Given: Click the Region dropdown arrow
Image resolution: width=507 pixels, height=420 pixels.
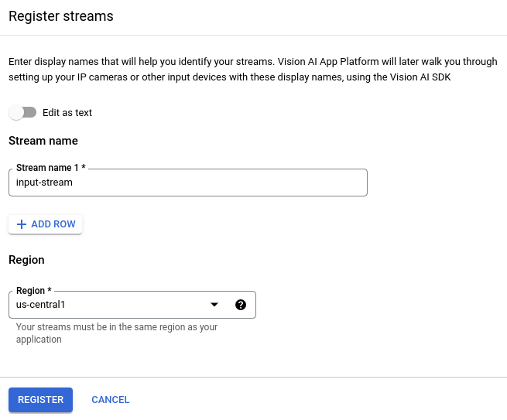Looking at the screenshot, I should [214, 305].
